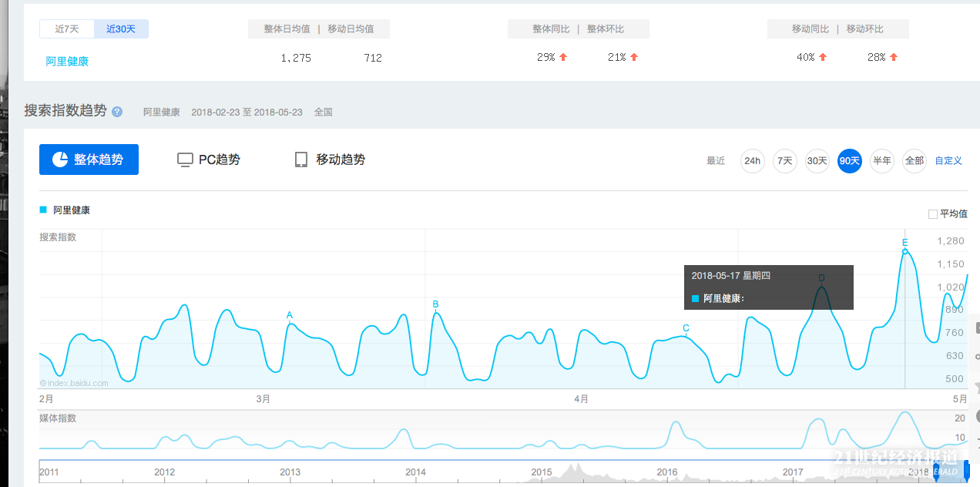980x487 pixels.
Task: Click the year timeline slider near 2015
Action: click(542, 472)
